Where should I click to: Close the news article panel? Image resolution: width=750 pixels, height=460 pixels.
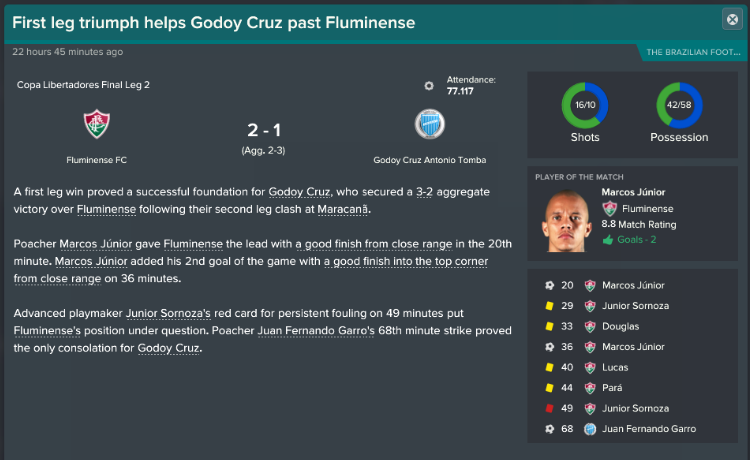pyautogui.click(x=732, y=20)
